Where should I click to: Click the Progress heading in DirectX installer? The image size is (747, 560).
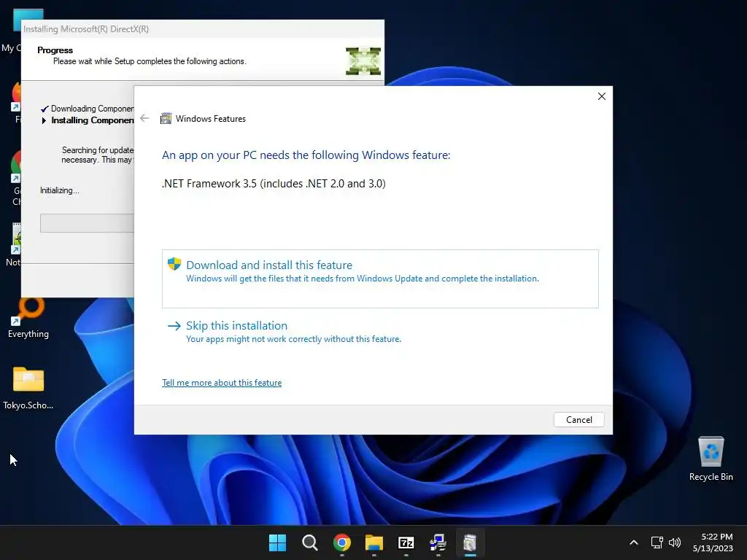[x=55, y=50]
